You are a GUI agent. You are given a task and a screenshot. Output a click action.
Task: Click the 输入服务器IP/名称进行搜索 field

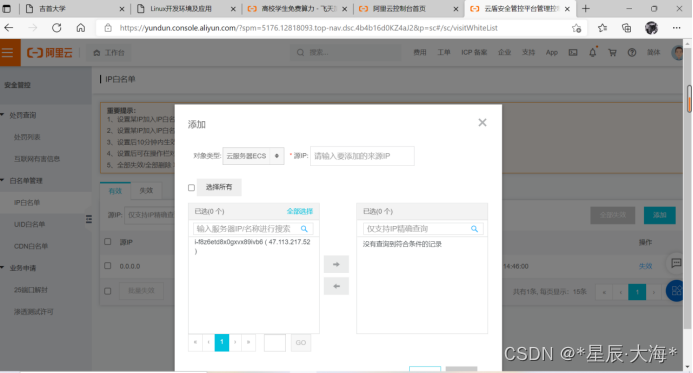coord(253,229)
